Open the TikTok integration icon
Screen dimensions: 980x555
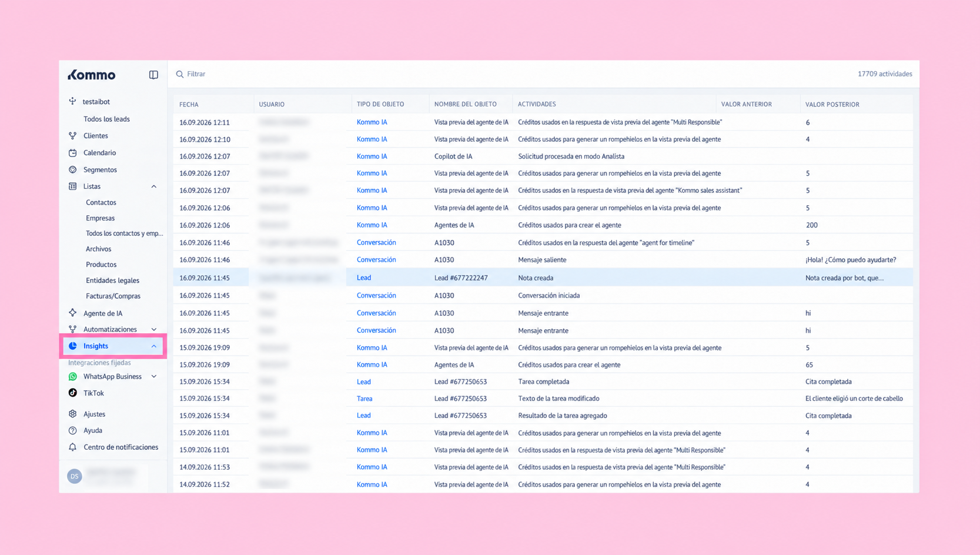click(73, 393)
